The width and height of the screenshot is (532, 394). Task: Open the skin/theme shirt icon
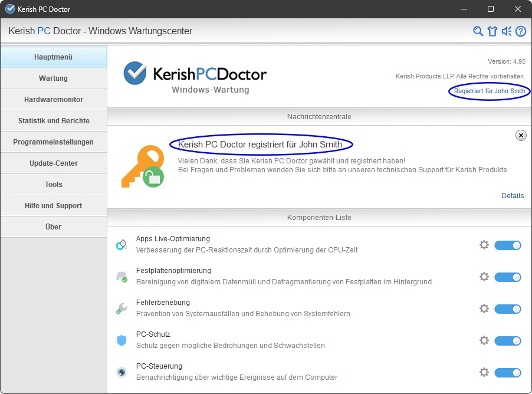tap(492, 31)
